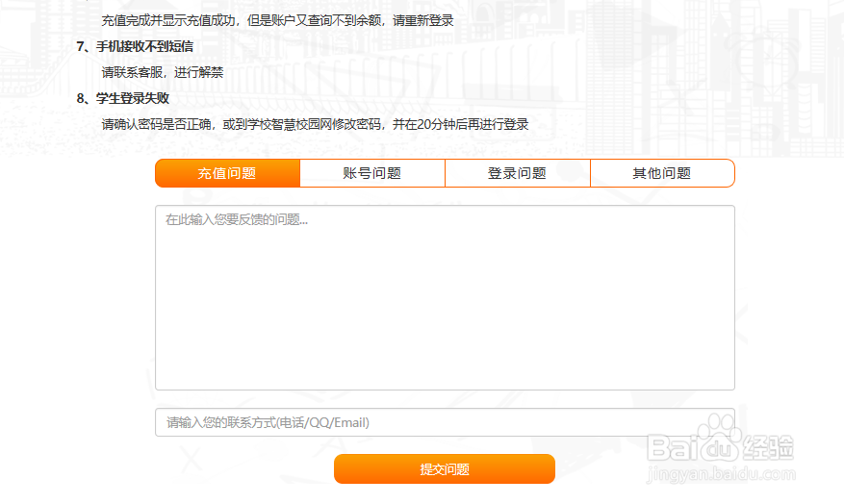The height and width of the screenshot is (504, 844).
Task: Choose the 其他问题 tab
Action: (x=663, y=173)
